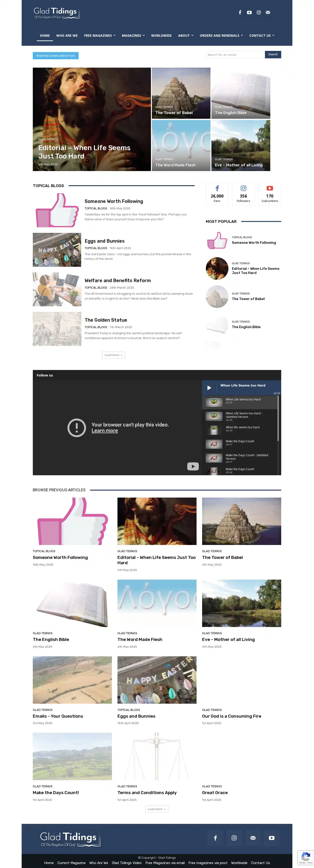
Task: Expand the Orders and Renewals menu
Action: [x=221, y=36]
